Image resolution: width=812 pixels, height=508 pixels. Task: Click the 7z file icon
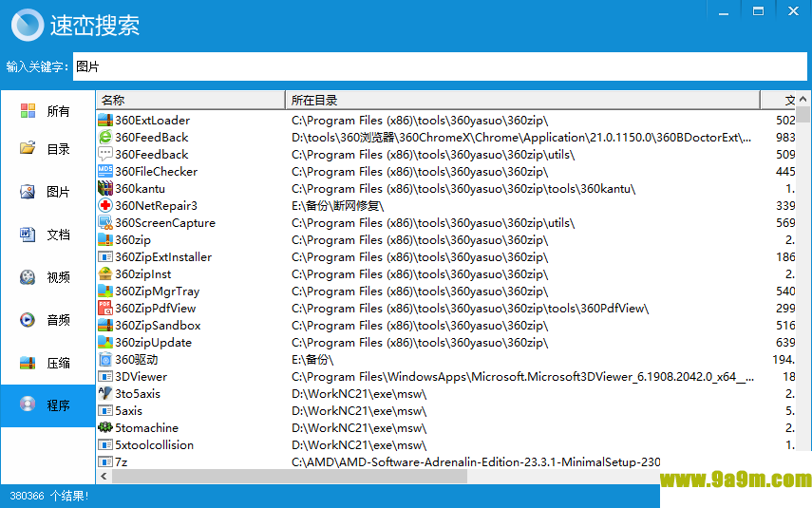[x=105, y=461]
